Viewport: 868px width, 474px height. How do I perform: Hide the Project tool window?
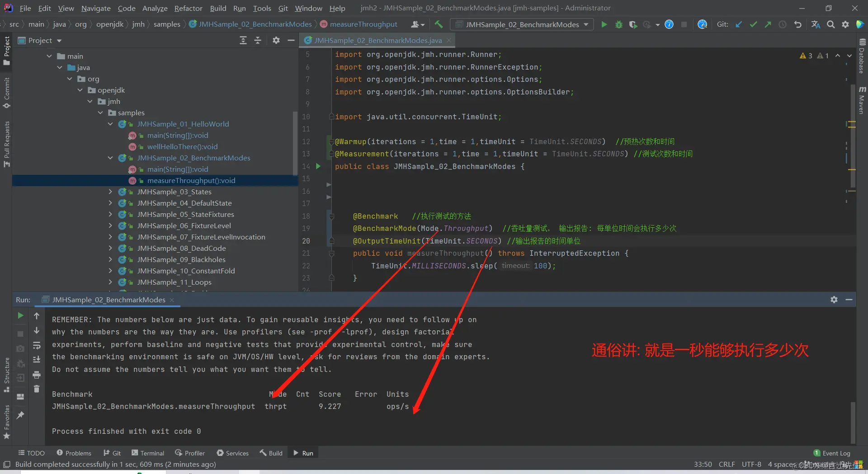(291, 40)
